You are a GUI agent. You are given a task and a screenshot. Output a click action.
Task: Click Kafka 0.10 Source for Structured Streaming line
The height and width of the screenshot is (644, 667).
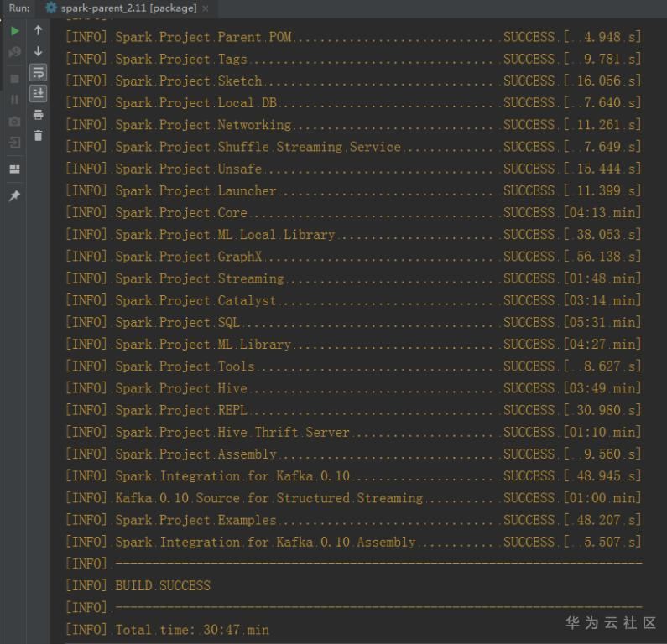tap(353, 498)
